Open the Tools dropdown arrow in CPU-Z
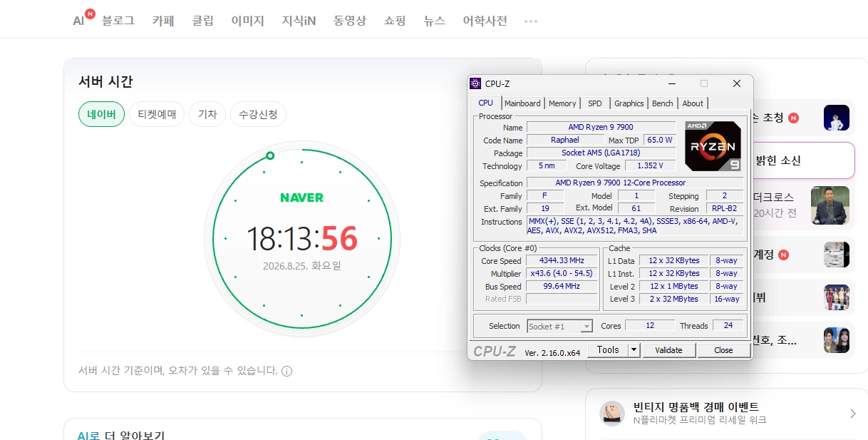The height and width of the screenshot is (440, 868). pyautogui.click(x=634, y=350)
